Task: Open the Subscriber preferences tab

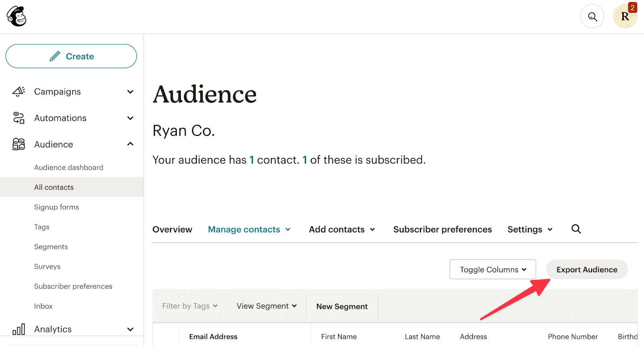Action: click(442, 230)
